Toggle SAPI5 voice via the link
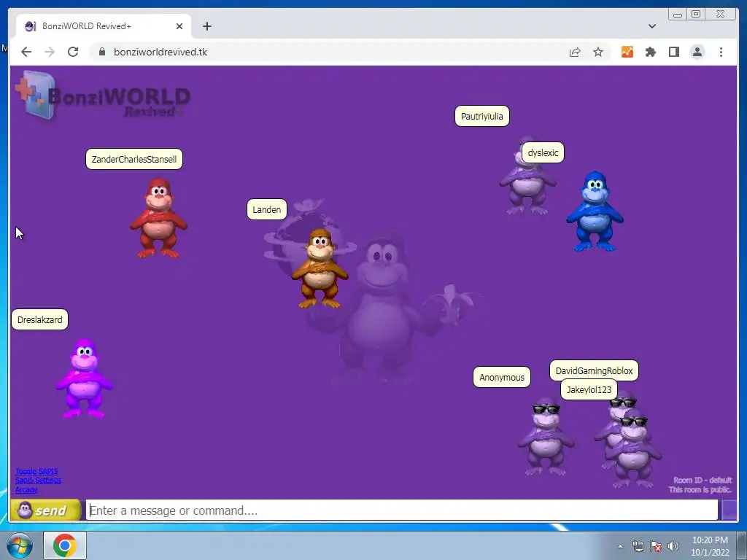The width and height of the screenshot is (747, 560). tap(36, 472)
